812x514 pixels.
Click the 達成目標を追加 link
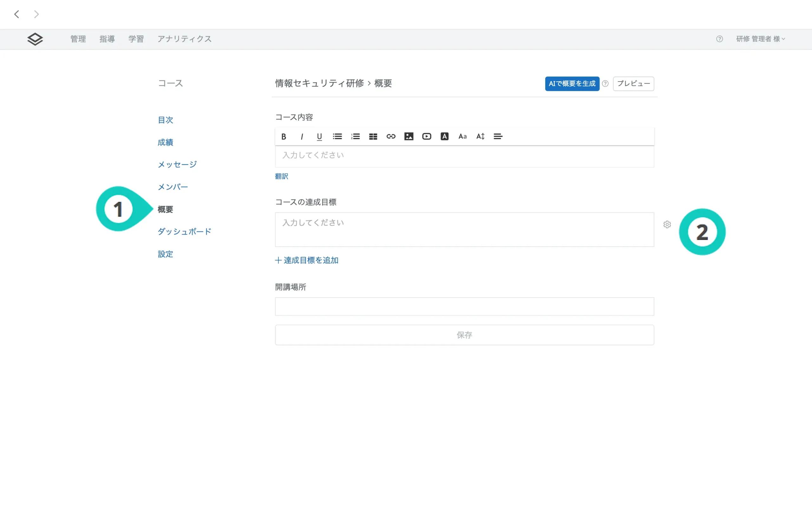306,260
